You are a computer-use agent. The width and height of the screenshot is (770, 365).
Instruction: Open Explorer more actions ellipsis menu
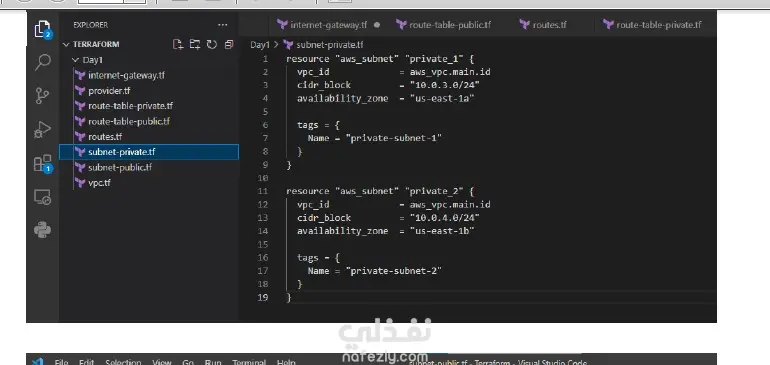tap(222, 25)
